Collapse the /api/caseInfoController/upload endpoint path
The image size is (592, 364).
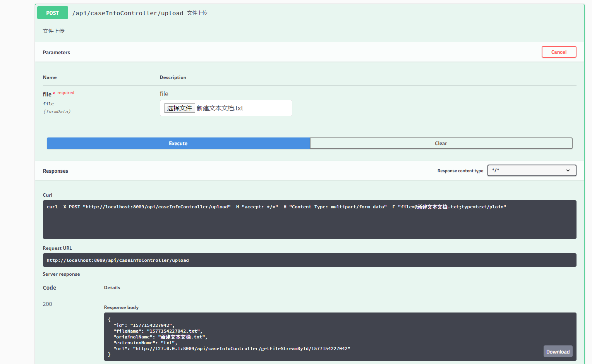click(x=127, y=13)
